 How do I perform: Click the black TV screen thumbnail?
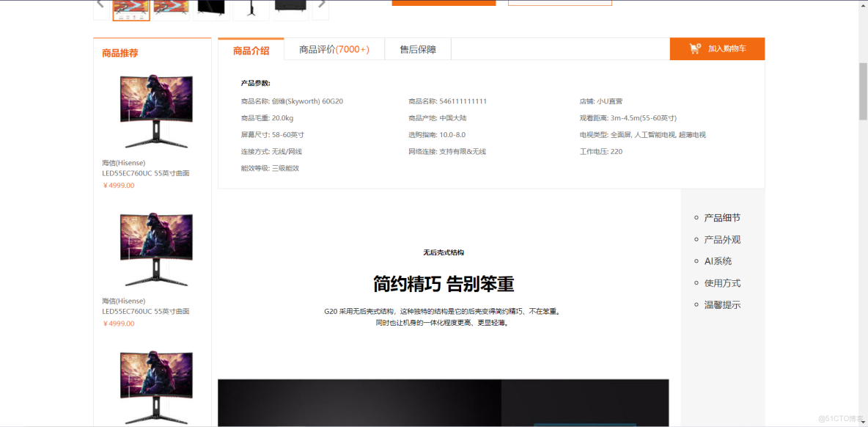coord(211,7)
